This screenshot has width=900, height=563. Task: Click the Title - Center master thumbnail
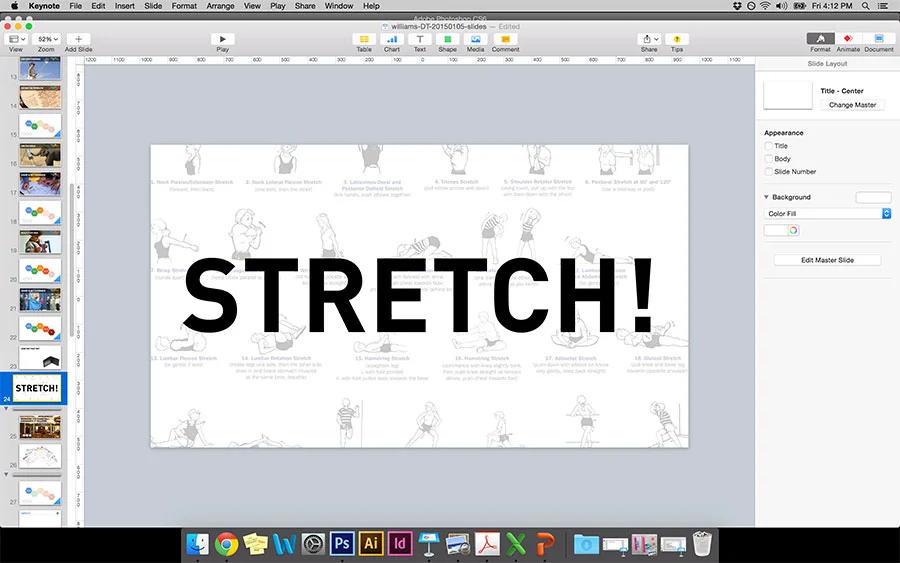coord(788,95)
